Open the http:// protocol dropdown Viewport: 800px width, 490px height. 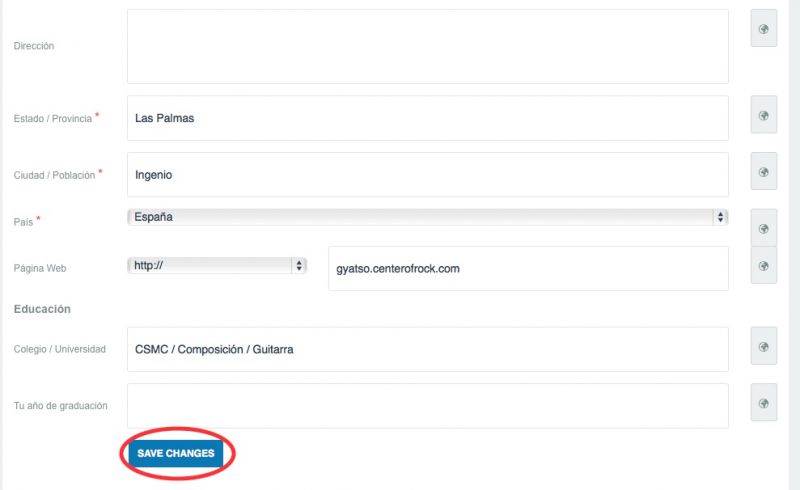tap(217, 265)
